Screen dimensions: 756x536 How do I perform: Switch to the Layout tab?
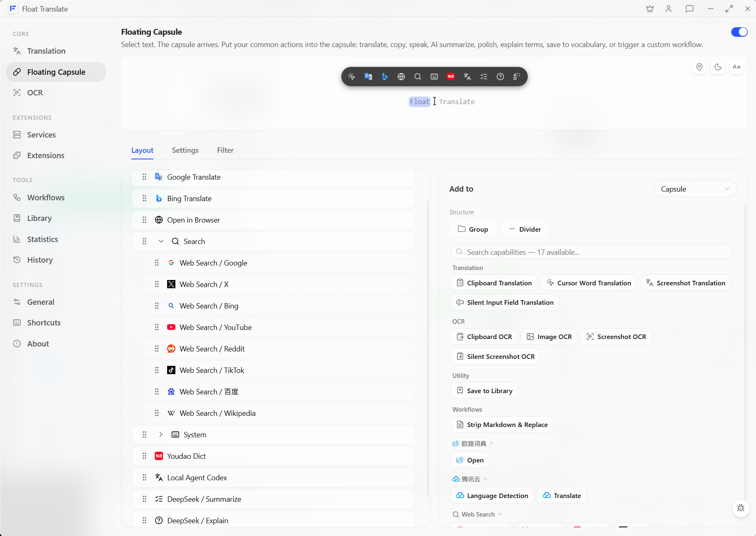pyautogui.click(x=142, y=150)
